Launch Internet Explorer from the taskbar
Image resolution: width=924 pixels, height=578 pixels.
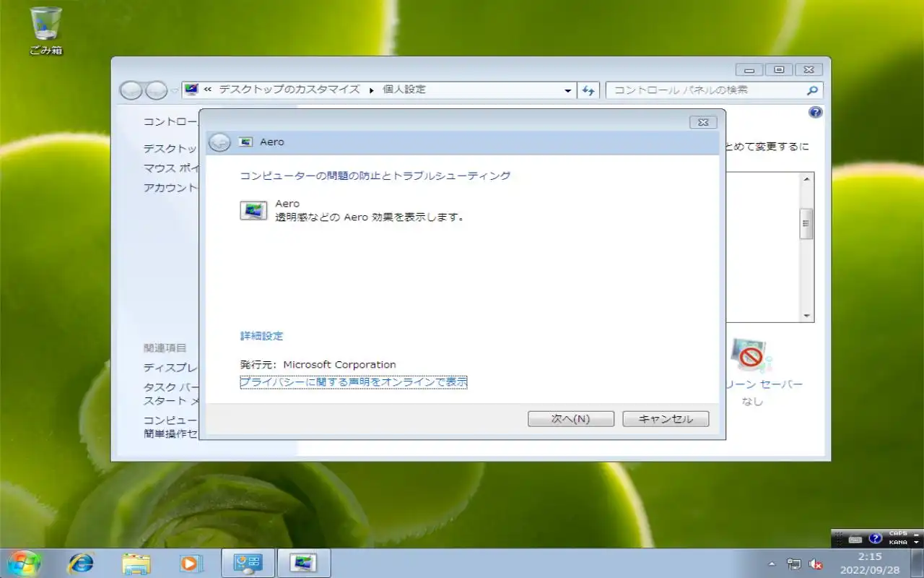81,563
